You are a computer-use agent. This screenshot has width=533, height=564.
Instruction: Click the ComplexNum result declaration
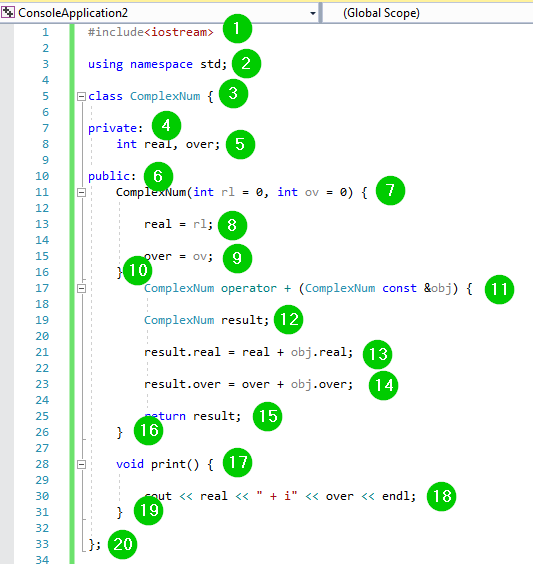pyautogui.click(x=206, y=320)
